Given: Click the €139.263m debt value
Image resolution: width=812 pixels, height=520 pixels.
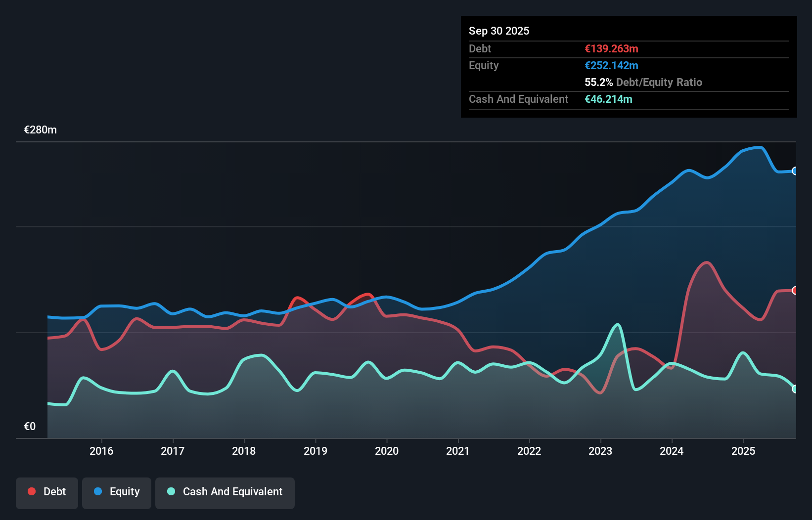Looking at the screenshot, I should point(611,48).
